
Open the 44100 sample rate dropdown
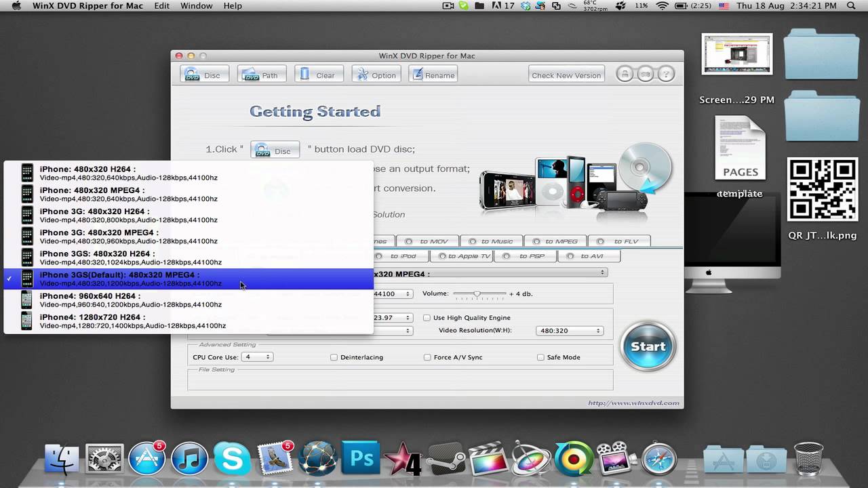[393, 293]
